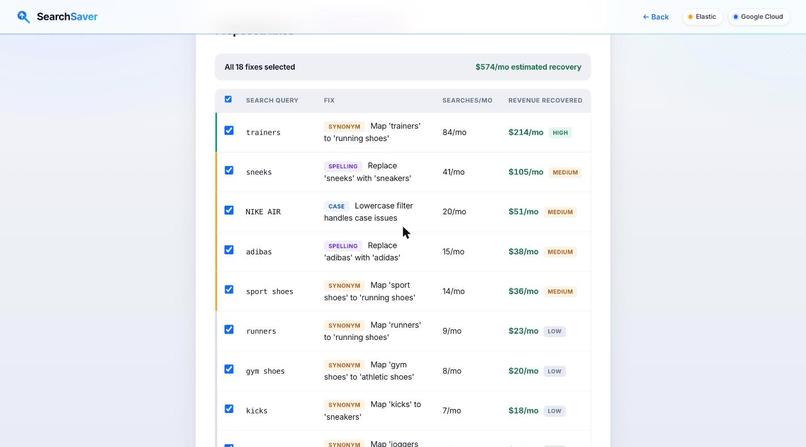Image resolution: width=806 pixels, height=447 pixels.
Task: Click the '$51/mo' revenue value
Action: pyautogui.click(x=523, y=212)
